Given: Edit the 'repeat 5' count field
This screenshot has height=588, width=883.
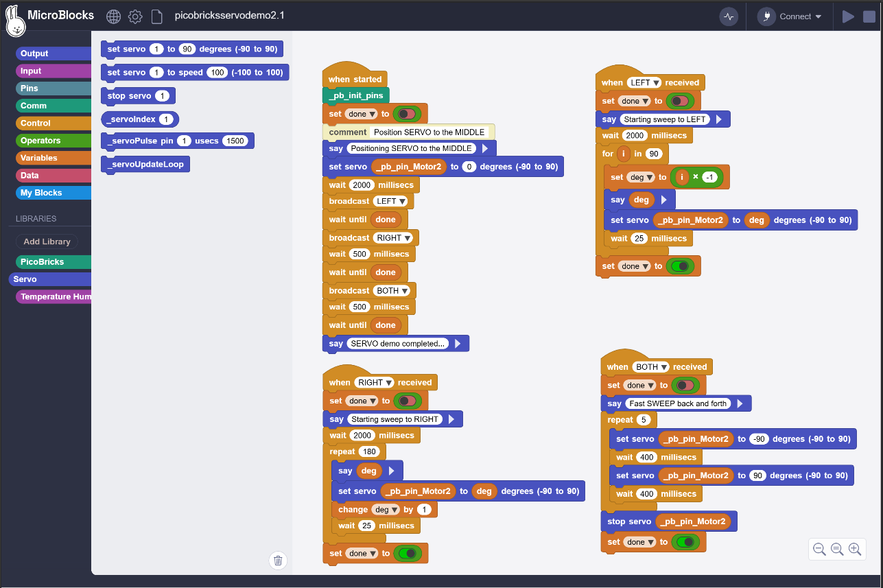Looking at the screenshot, I should click(644, 419).
